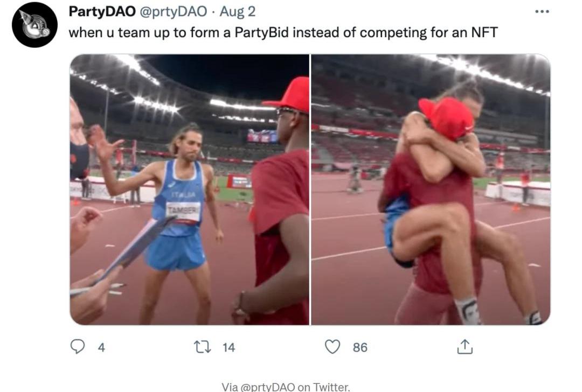Open the left photo of the athlete in blue
This screenshot has height=392, width=582.
[190, 190]
